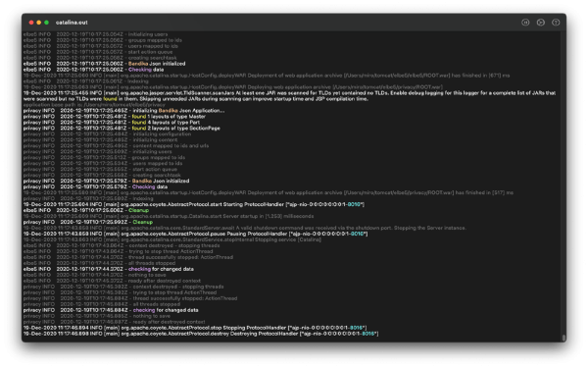Click 'found 2 layouts of type SectionPage'
Screen dimensions: 588x368
click(x=122, y=128)
